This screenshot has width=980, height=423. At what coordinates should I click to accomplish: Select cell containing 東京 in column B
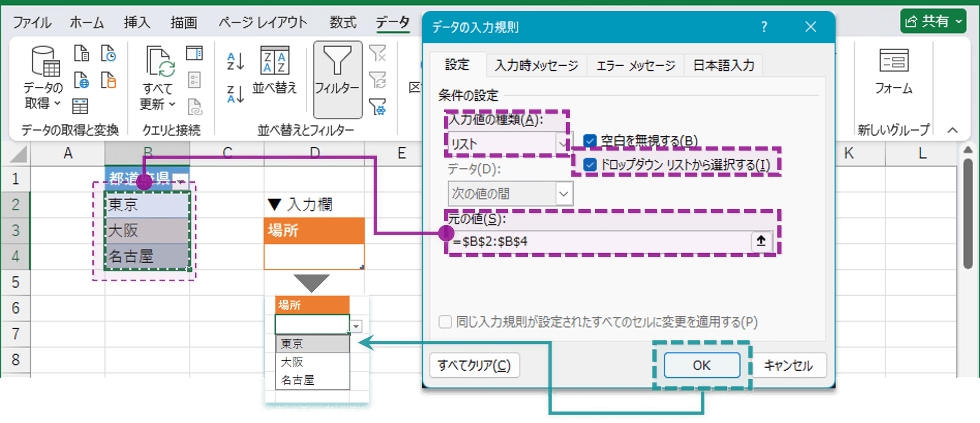pos(147,205)
